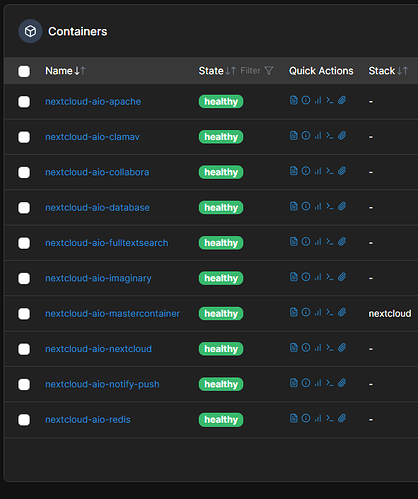Screen dimensions: 418x499
Task: Check the nextcloud-aio-imaginary row checkbox
Action: click(x=24, y=278)
